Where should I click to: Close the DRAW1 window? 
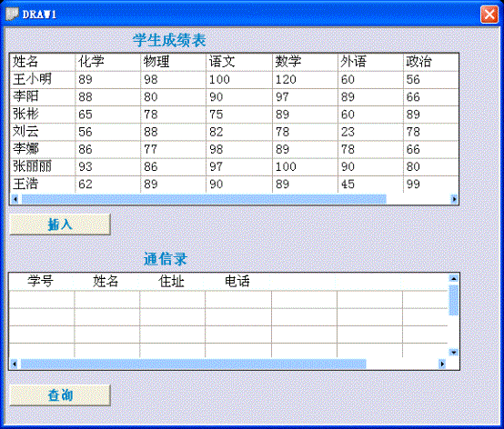[x=489, y=15]
